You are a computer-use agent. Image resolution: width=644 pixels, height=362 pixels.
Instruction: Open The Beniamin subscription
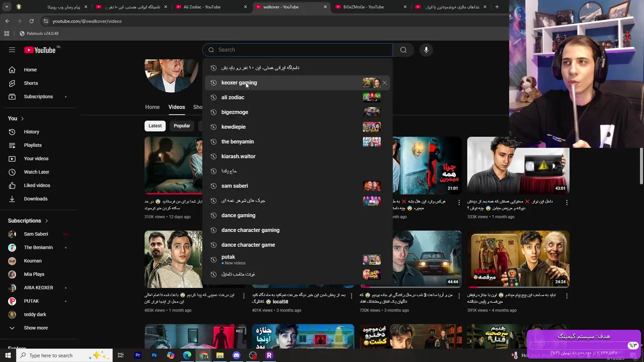pos(37,247)
